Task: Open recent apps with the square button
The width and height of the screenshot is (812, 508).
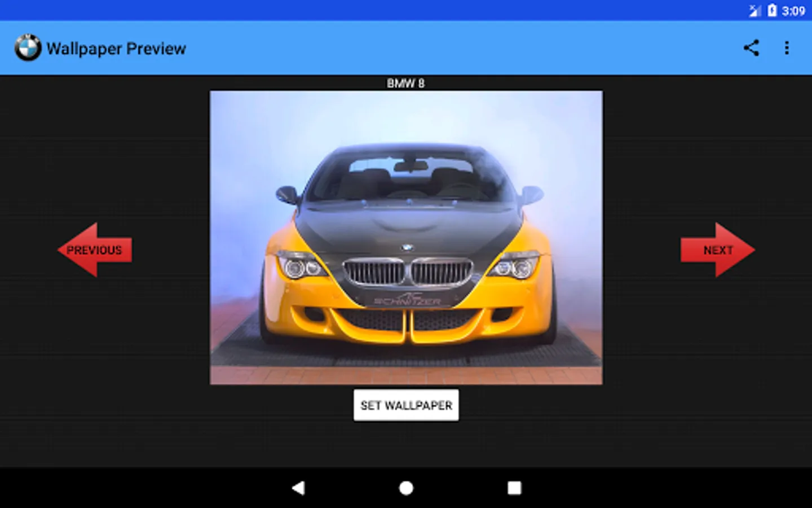Action: (x=514, y=488)
